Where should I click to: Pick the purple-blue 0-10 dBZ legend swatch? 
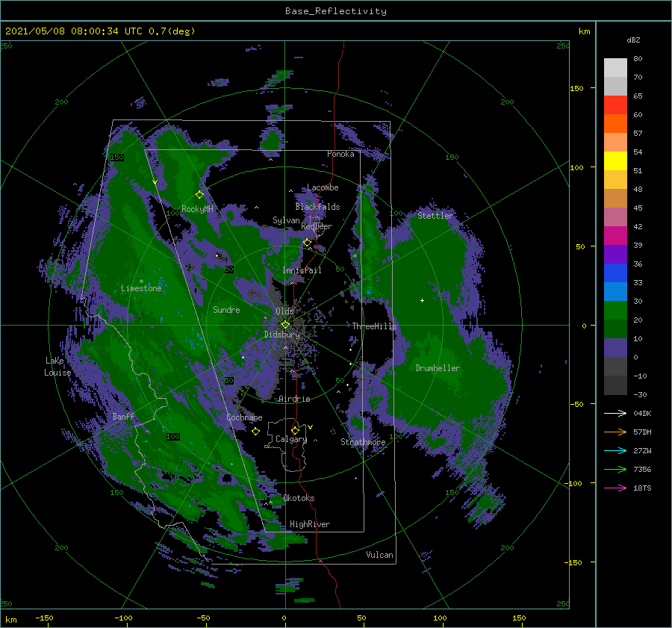click(615, 348)
